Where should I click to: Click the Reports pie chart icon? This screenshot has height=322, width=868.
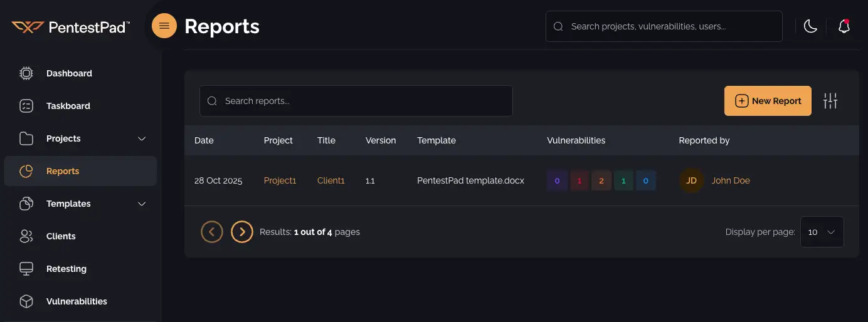[26, 171]
